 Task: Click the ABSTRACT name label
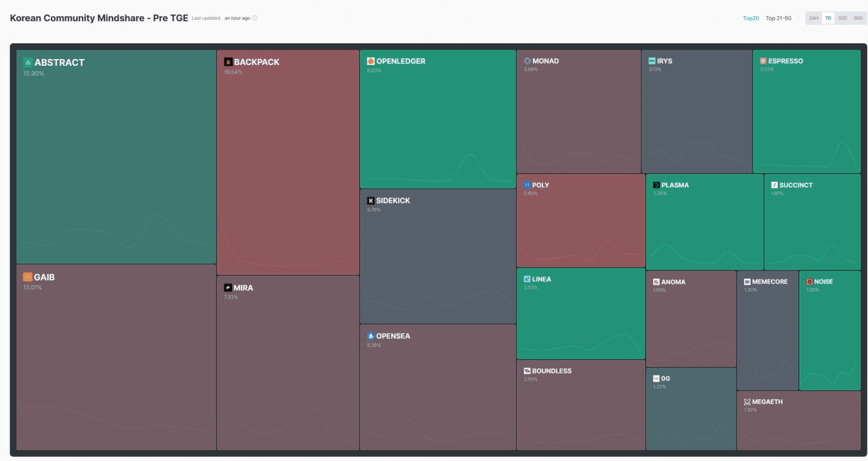[x=60, y=62]
